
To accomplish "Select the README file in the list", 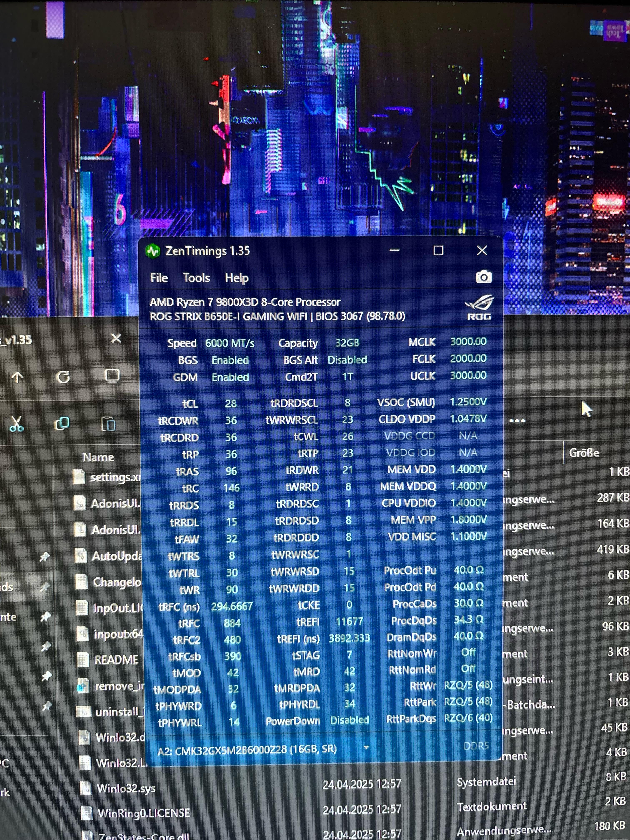I will click(116, 660).
